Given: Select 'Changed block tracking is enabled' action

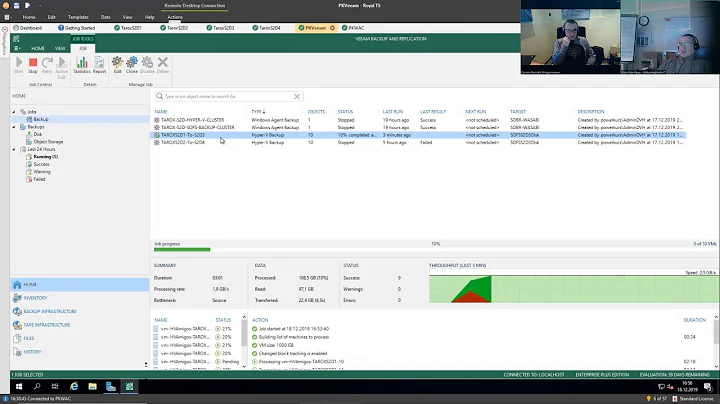Looking at the screenshot, I should pos(292,354).
